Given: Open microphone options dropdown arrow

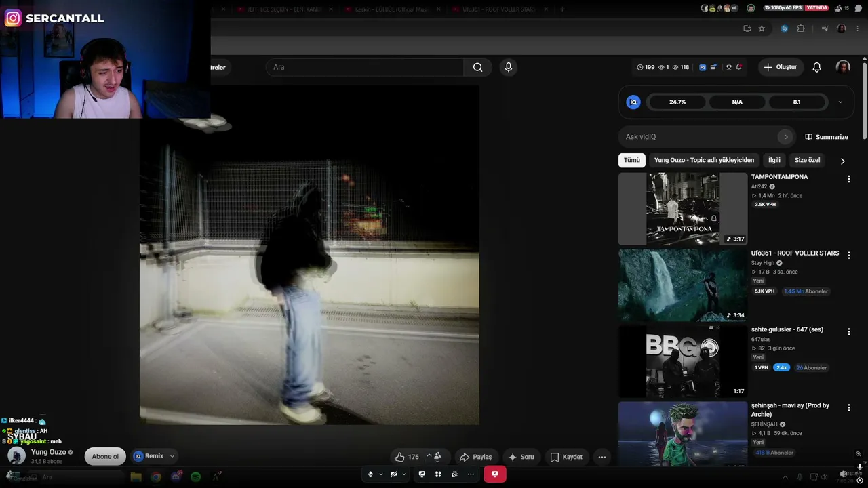Looking at the screenshot, I should pos(380,474).
